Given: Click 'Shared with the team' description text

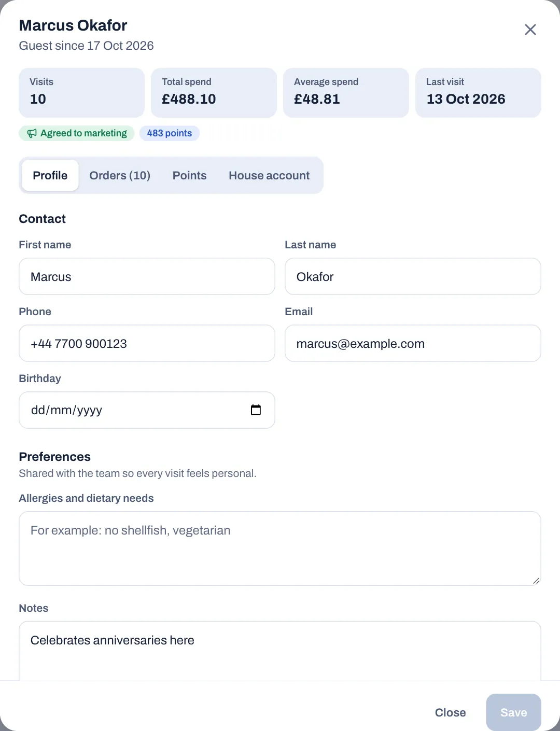Looking at the screenshot, I should pyautogui.click(x=137, y=473).
